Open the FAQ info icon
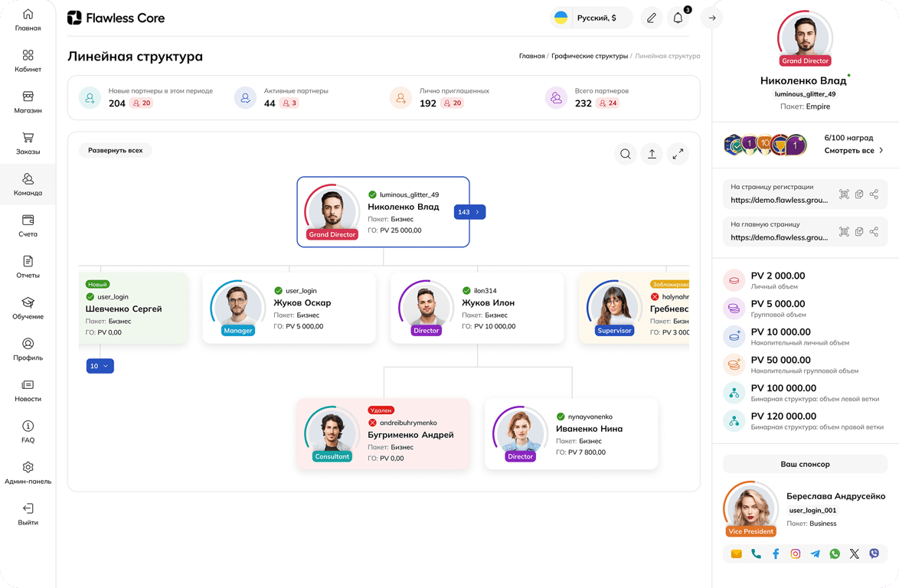Screen dimensions: 899x588 [x=28, y=426]
